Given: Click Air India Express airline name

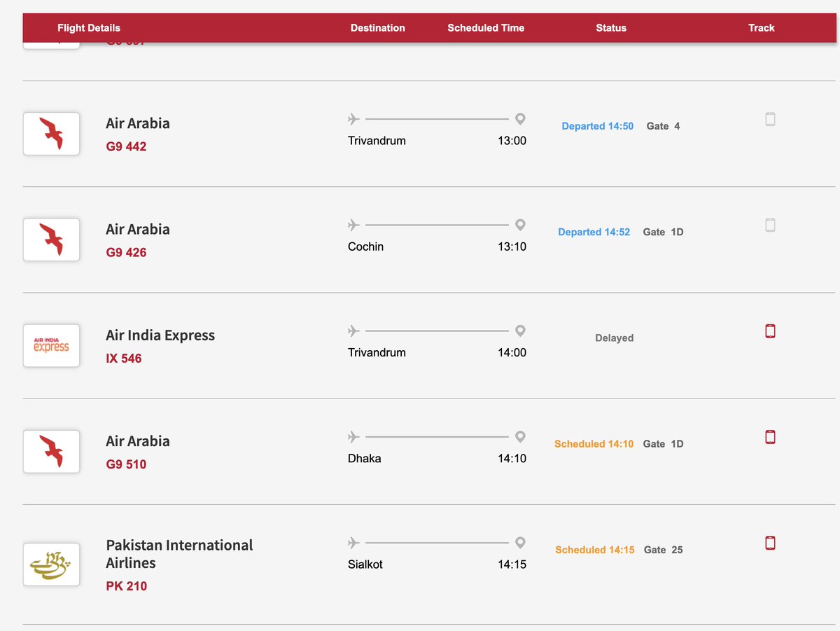Looking at the screenshot, I should pos(160,335).
